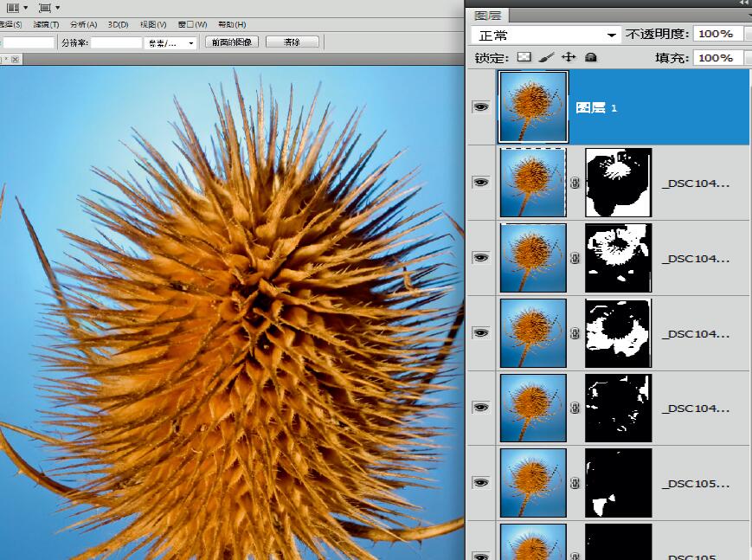This screenshot has width=752, height=560.
Task: Collapse the panel with double-arrow icon
Action: [743, 3]
